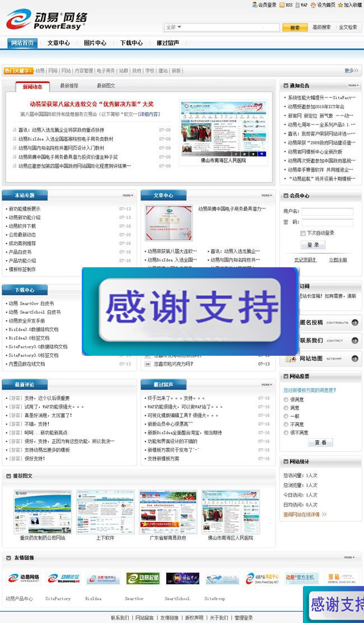The image size is (364, 623).
Task: Click 网站投票 panel header icon
Action: click(x=286, y=376)
